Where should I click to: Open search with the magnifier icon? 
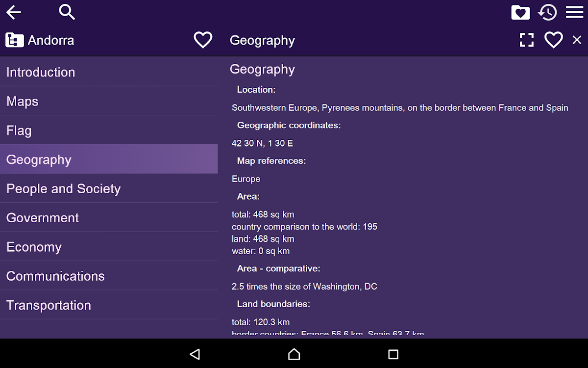pos(67,12)
